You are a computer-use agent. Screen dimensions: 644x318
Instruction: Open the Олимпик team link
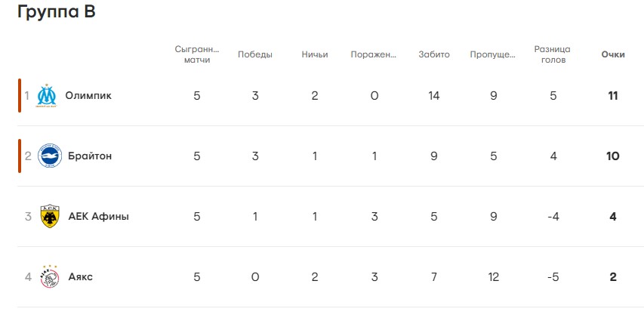[x=88, y=96]
